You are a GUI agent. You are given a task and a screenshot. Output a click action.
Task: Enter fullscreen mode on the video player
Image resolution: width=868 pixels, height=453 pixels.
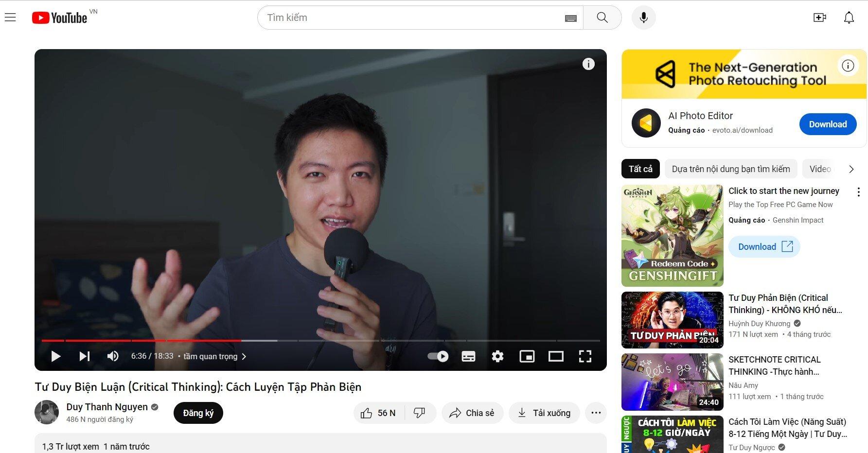(585, 356)
